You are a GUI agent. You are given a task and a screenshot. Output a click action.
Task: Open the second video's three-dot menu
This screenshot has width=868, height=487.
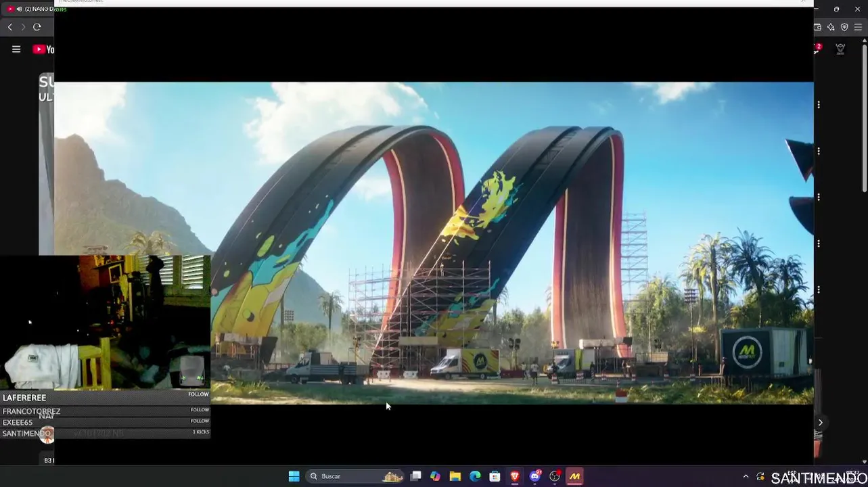point(819,151)
